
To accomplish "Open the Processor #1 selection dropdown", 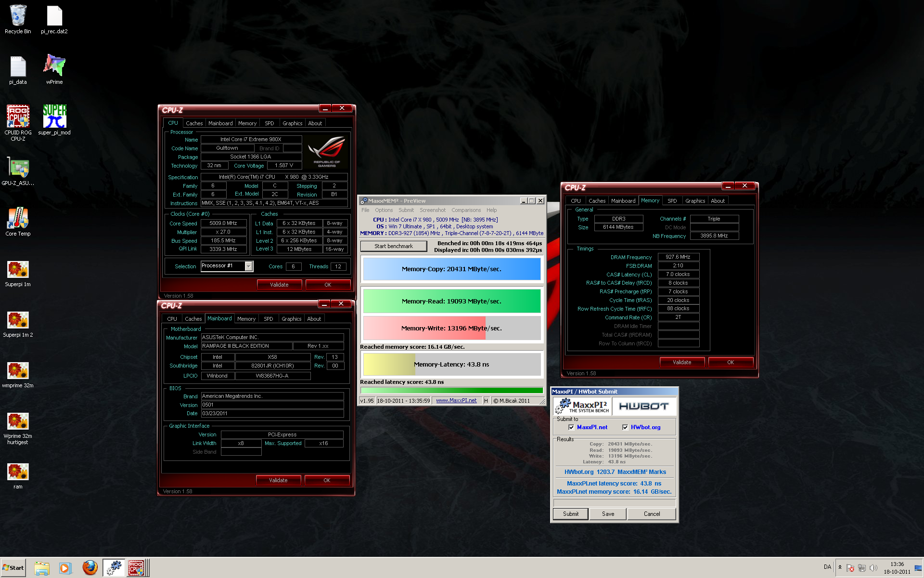I will pyautogui.click(x=249, y=266).
